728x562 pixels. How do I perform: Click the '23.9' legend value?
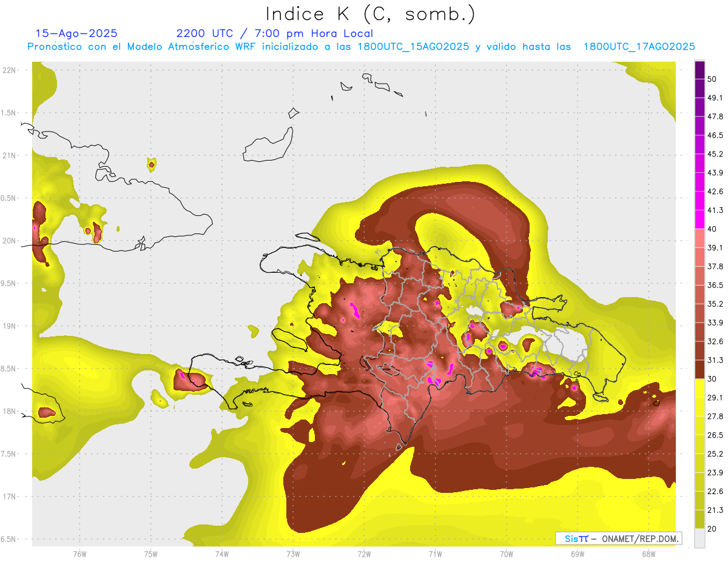715,472
